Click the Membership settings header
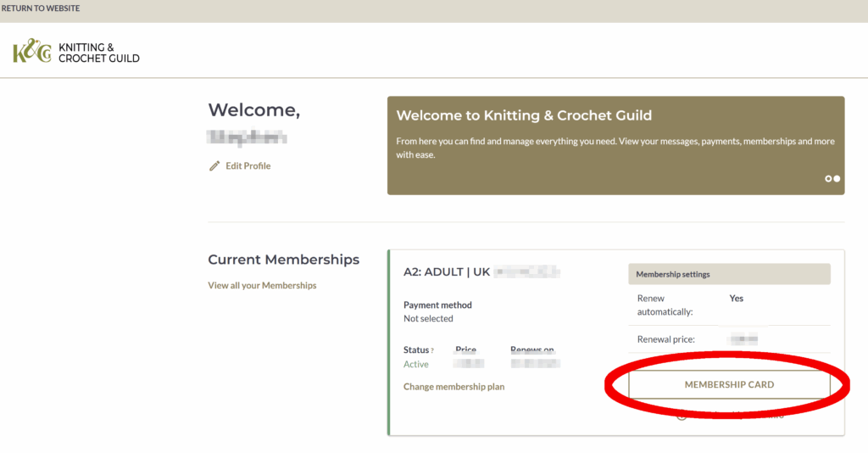868x453 pixels. [x=729, y=274]
